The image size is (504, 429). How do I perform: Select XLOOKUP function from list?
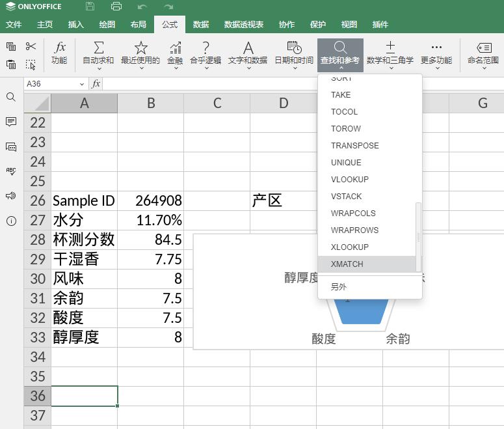click(x=367, y=247)
